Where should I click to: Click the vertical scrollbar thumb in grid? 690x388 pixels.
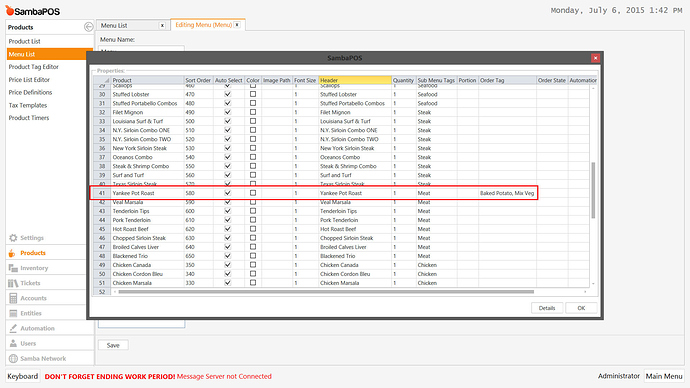click(593, 190)
